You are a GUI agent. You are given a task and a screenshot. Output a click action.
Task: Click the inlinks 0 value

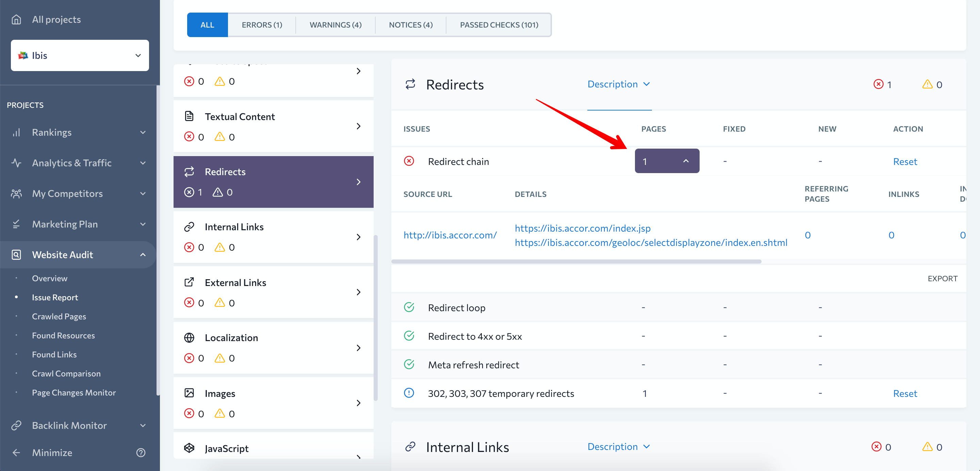click(892, 235)
